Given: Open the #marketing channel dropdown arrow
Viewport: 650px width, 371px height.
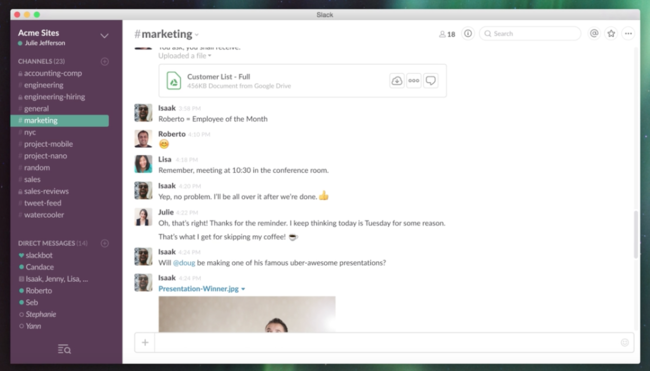Looking at the screenshot, I should (x=197, y=35).
